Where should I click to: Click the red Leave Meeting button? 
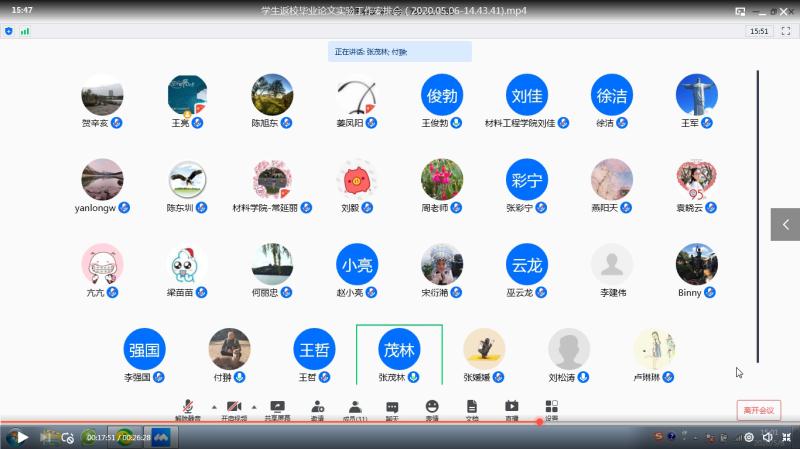point(758,410)
